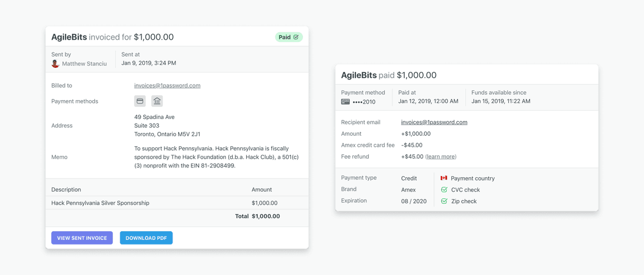Click the 49 Spadina Ave address text

tap(154, 117)
